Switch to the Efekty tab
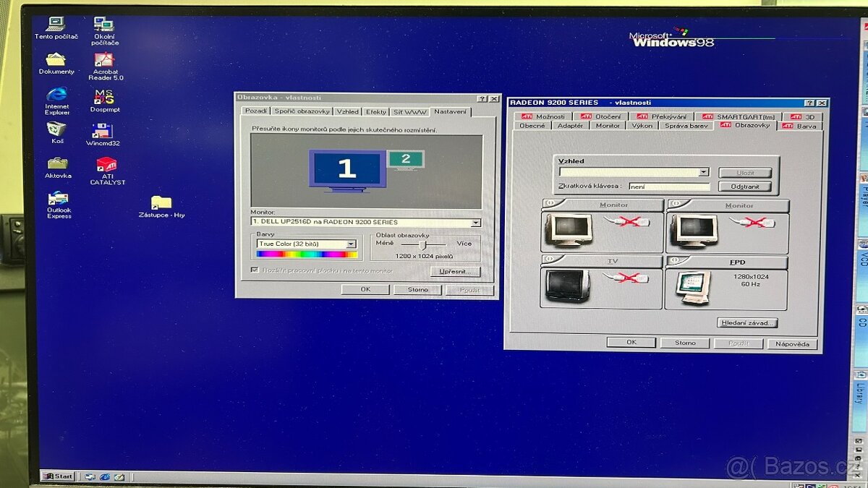Screen dimensions: 868x488 pos(377,112)
